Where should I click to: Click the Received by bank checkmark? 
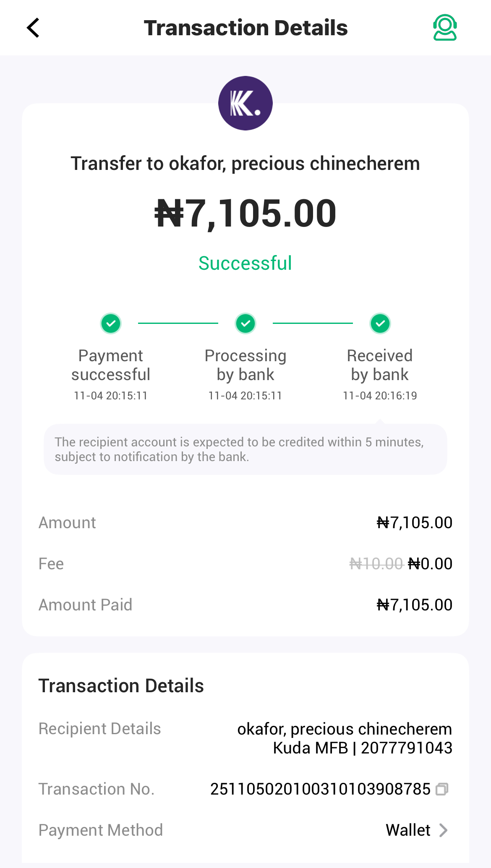click(x=380, y=323)
